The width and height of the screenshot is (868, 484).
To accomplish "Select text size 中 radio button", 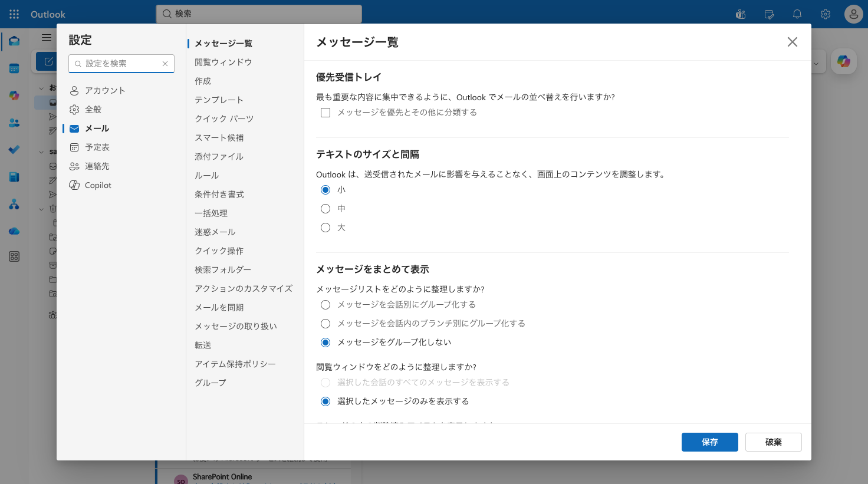I will (x=325, y=209).
